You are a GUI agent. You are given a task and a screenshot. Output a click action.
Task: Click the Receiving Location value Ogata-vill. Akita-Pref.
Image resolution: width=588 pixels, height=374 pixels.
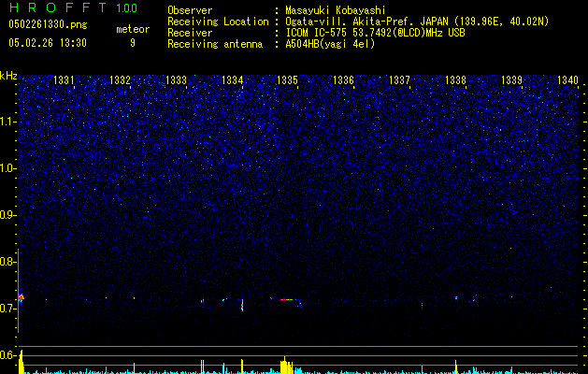pyautogui.click(x=347, y=22)
